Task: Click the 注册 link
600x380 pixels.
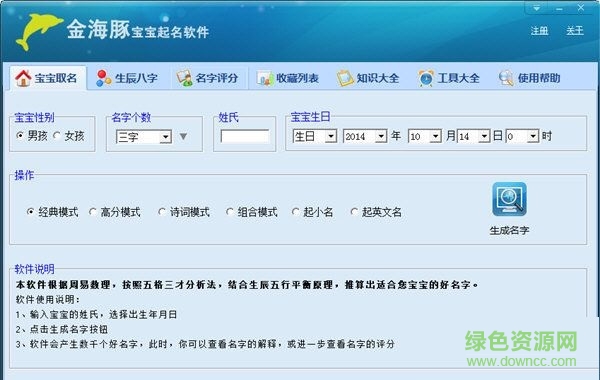Action: point(540,31)
